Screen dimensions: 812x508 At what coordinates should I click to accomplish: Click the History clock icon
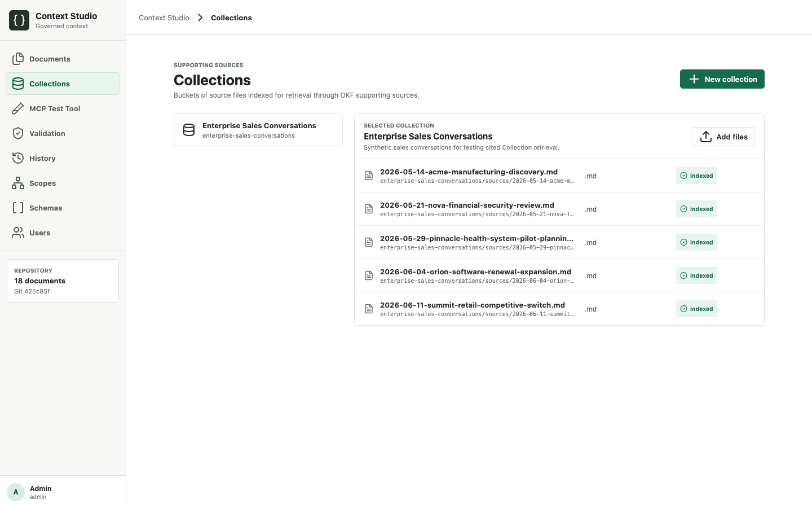(x=18, y=158)
